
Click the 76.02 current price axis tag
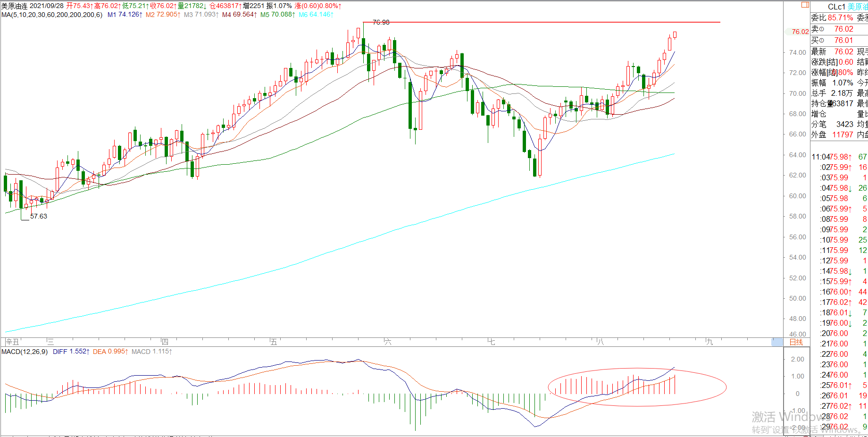[x=797, y=32]
